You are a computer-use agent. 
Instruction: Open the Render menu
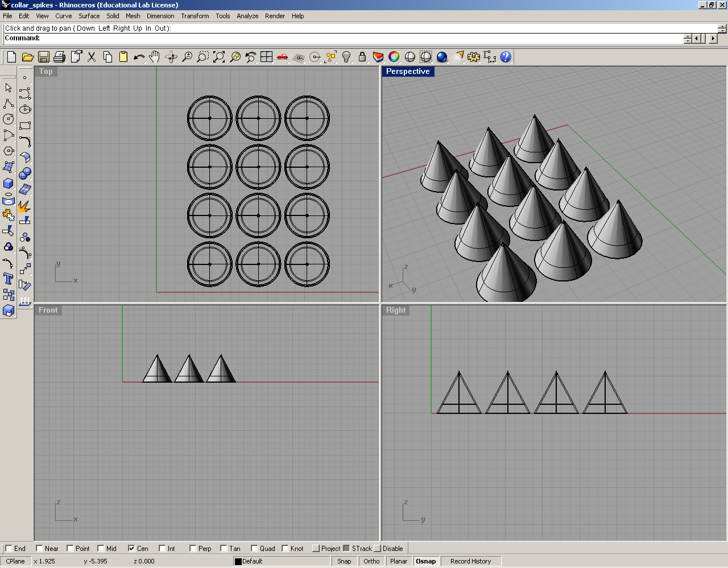[275, 16]
